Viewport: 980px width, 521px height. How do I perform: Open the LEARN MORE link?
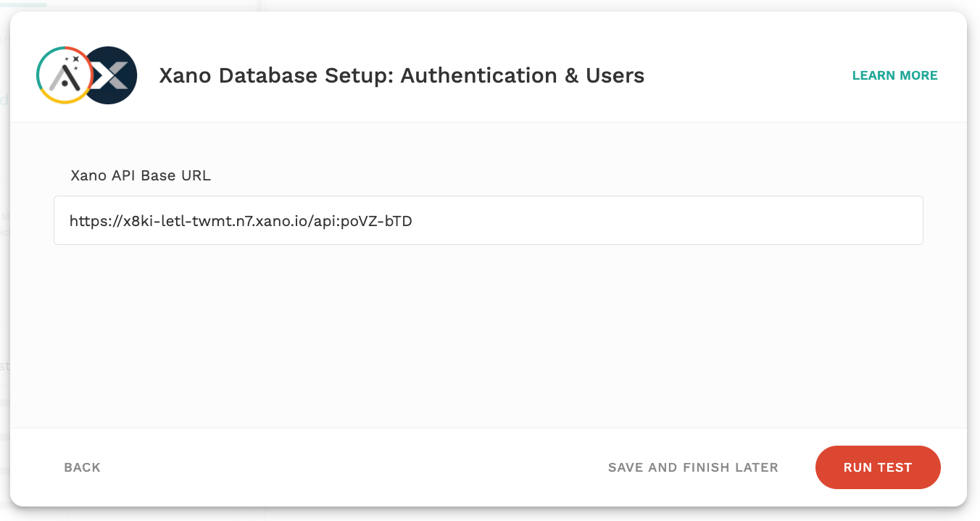click(x=894, y=75)
